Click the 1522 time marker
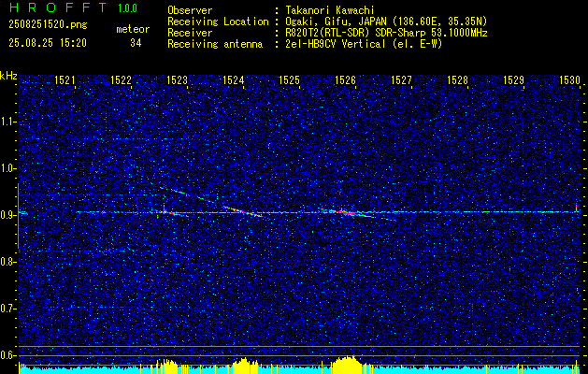 pos(121,79)
